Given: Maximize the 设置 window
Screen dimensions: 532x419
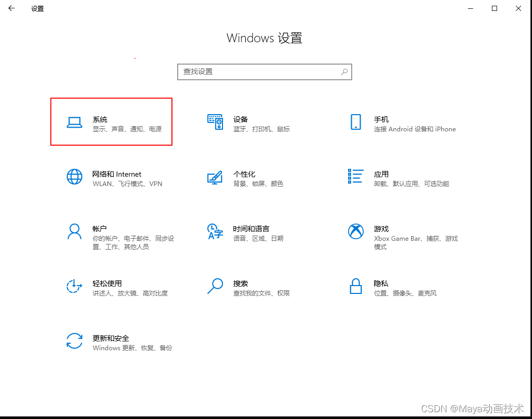Looking at the screenshot, I should 494,8.
